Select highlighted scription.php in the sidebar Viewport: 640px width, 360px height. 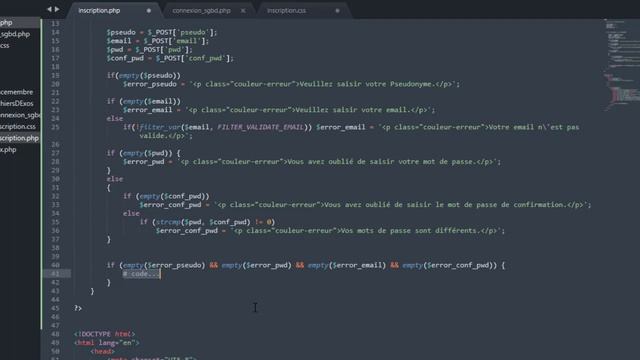(20, 138)
